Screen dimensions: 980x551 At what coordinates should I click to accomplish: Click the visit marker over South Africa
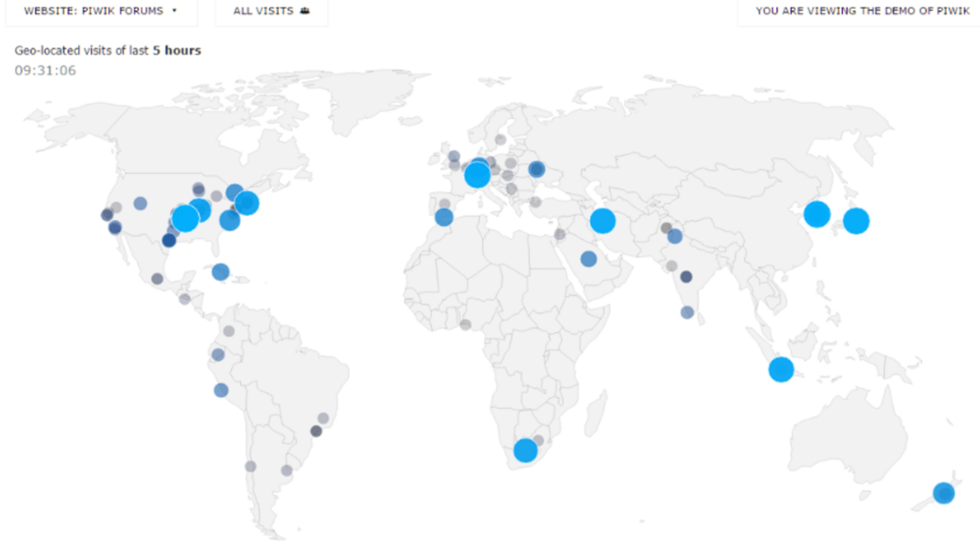tap(527, 448)
